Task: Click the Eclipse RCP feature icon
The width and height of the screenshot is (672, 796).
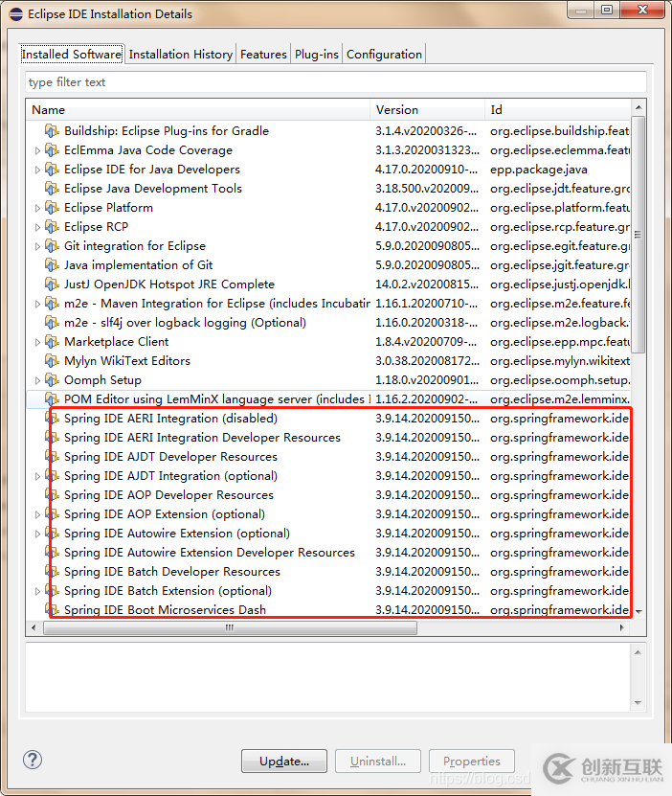Action: pyautogui.click(x=52, y=227)
